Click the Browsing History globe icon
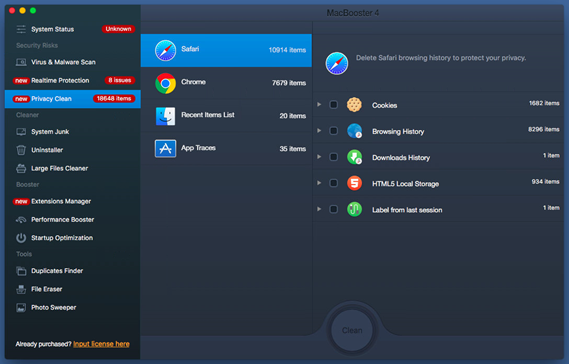The height and width of the screenshot is (364, 569). [354, 131]
